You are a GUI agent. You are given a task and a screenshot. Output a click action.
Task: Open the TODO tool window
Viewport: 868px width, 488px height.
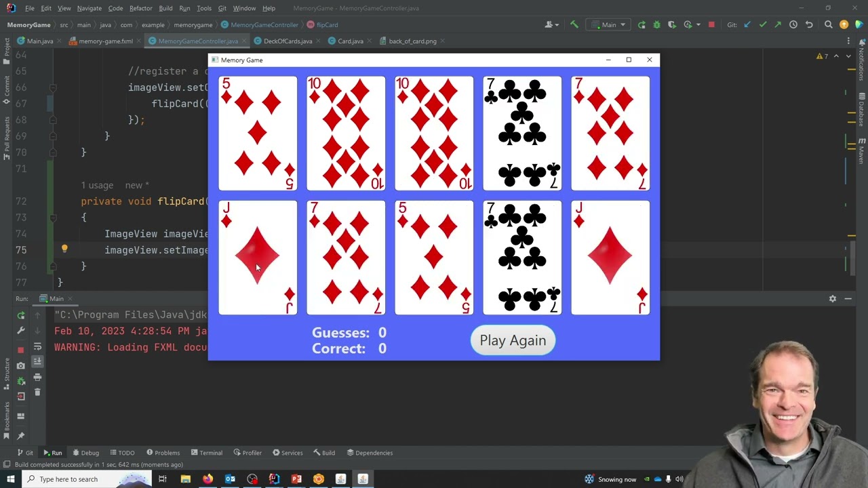pyautogui.click(x=123, y=453)
